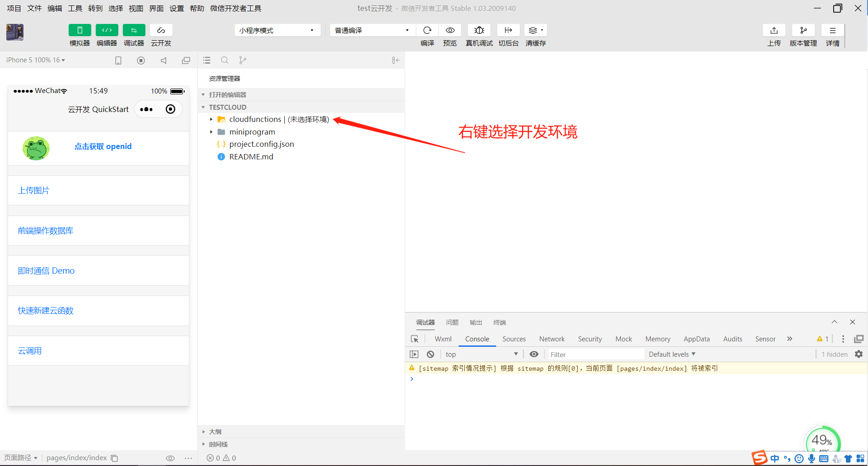Open the source control branch icon
The image size is (868, 466).
(243, 60)
